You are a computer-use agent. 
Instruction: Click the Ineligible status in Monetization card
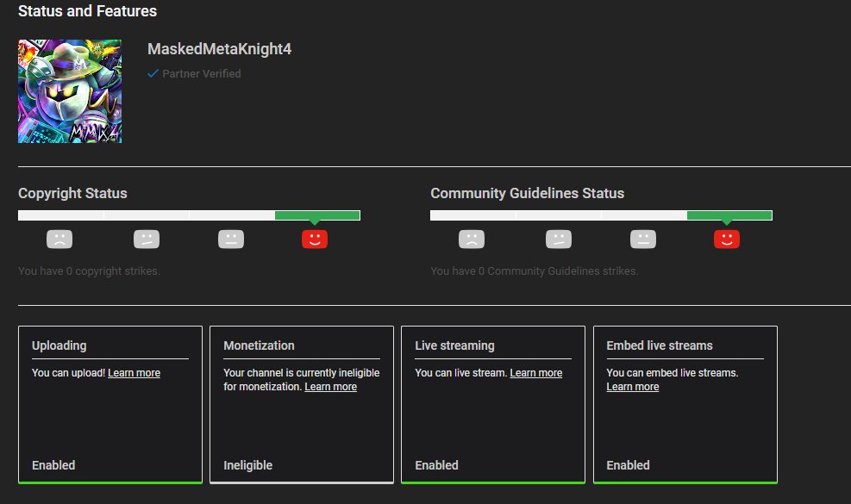click(248, 465)
